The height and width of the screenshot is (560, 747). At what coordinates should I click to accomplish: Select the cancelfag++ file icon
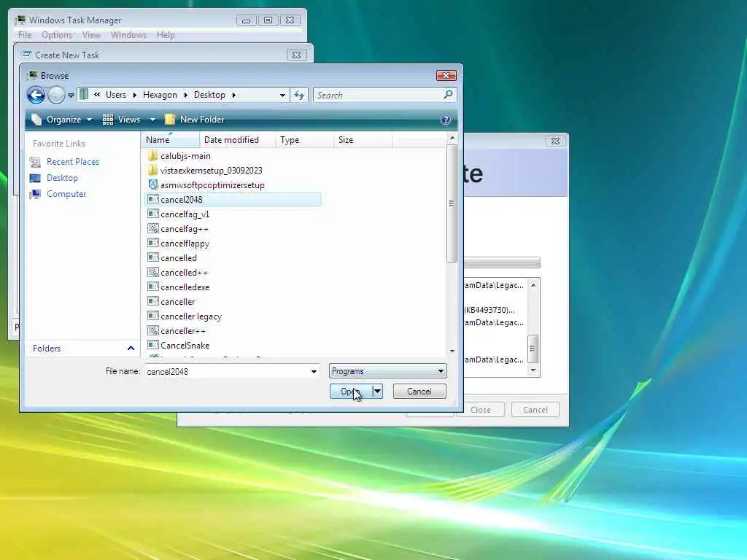(153, 228)
